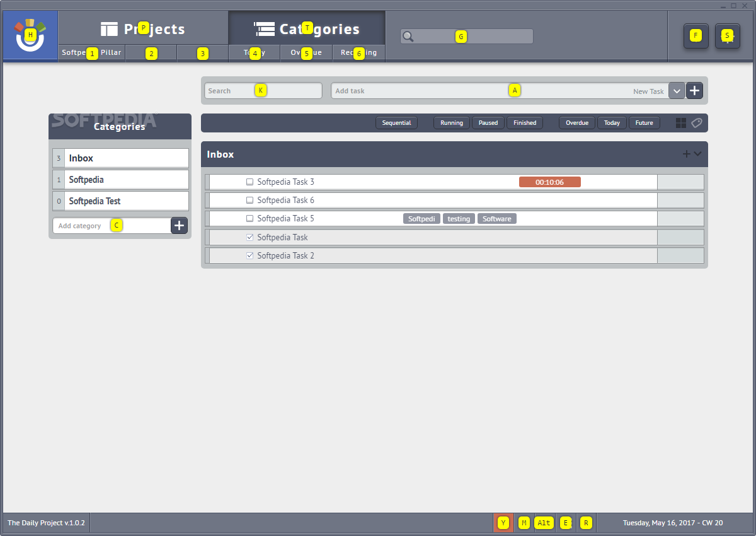Image resolution: width=756 pixels, height=536 pixels.
Task: Open settings with the gear button
Action: [728, 36]
